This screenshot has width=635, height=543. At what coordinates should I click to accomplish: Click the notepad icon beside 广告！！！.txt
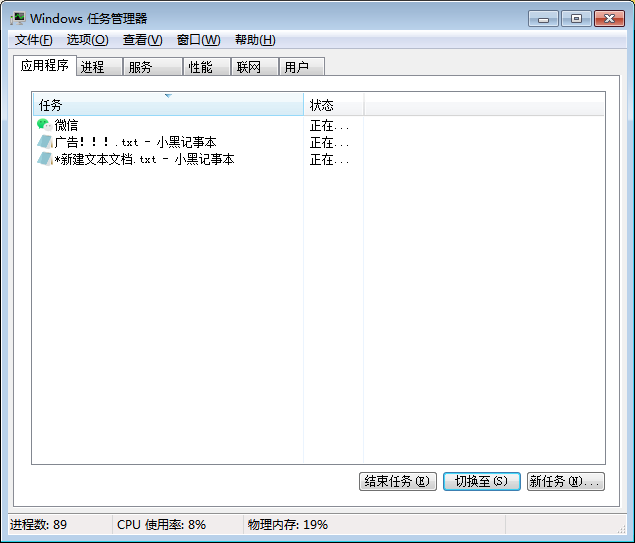coord(45,142)
